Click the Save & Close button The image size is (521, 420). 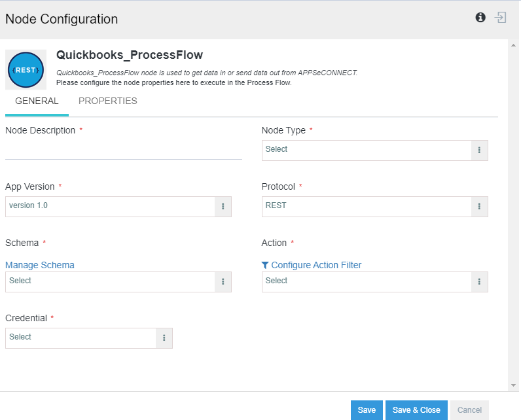[x=416, y=410]
